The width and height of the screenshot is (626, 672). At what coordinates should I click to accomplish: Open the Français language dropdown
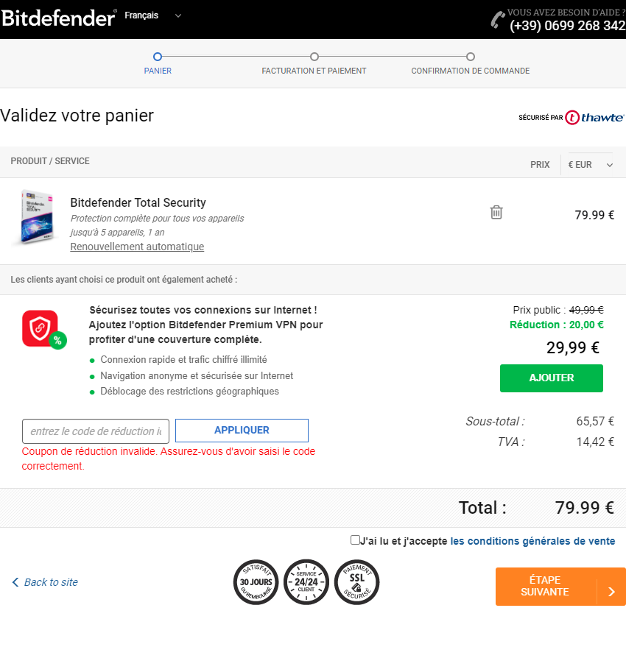(x=153, y=15)
